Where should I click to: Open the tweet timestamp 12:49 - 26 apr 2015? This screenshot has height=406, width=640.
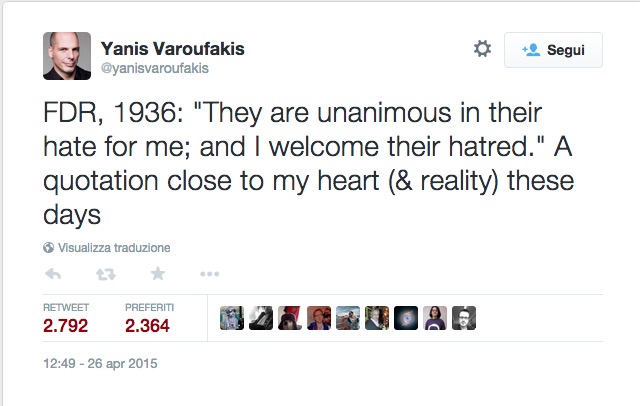100,364
